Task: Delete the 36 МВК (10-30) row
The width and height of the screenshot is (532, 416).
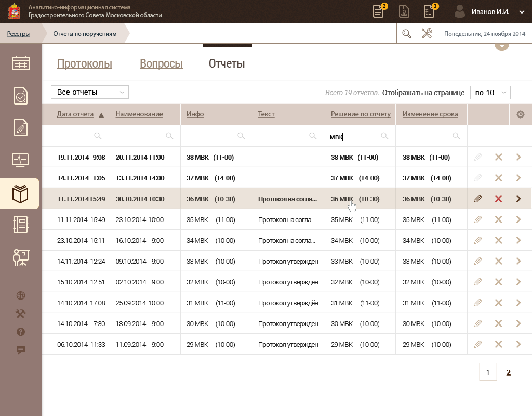Action: (x=498, y=199)
